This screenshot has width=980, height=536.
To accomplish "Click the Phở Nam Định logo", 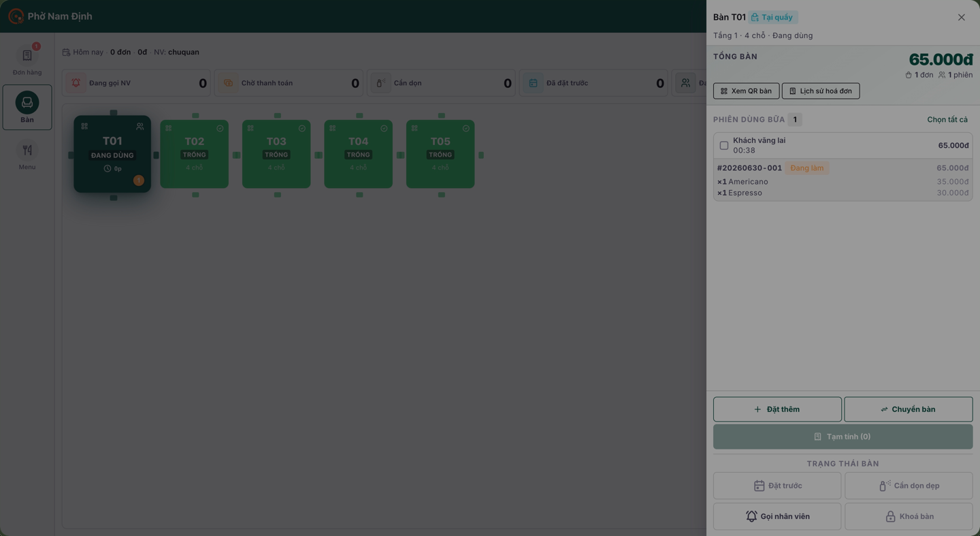I will (x=16, y=16).
